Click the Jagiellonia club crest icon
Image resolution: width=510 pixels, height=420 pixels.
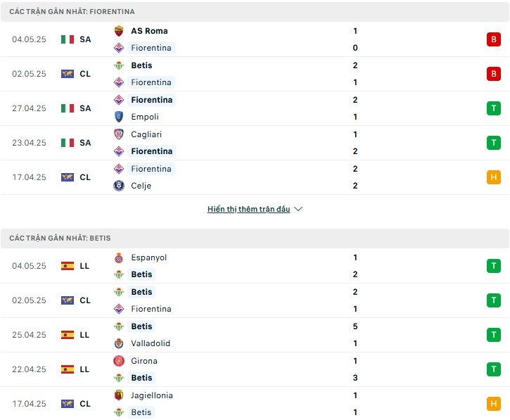pyautogui.click(x=119, y=395)
